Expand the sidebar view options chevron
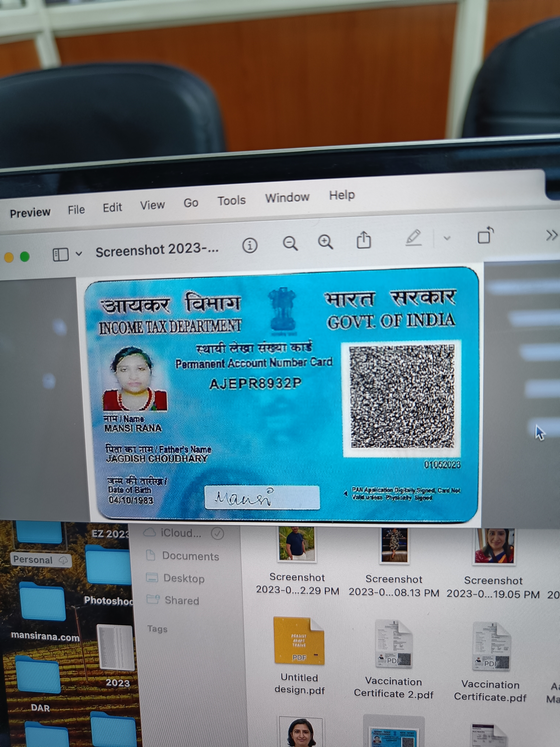Screen dimensions: 560x747 click(79, 253)
